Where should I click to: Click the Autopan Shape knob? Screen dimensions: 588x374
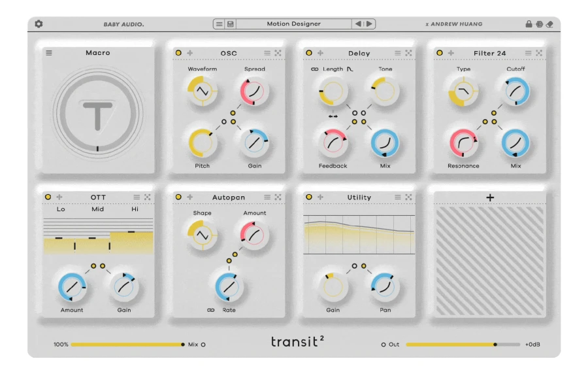203,235
